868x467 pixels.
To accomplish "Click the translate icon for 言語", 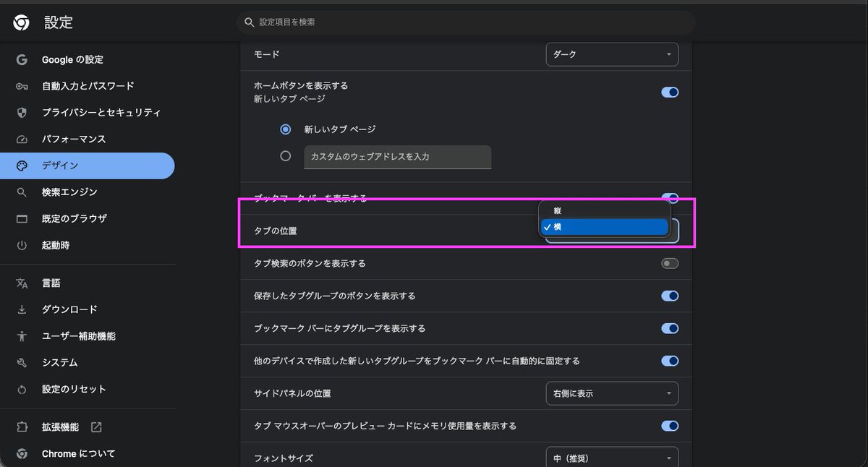I will point(22,283).
